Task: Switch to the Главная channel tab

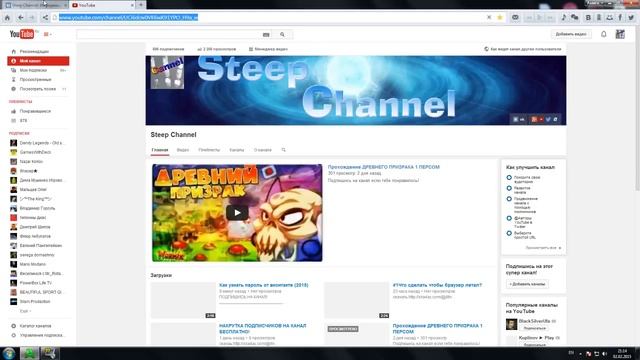Action: (x=160, y=150)
